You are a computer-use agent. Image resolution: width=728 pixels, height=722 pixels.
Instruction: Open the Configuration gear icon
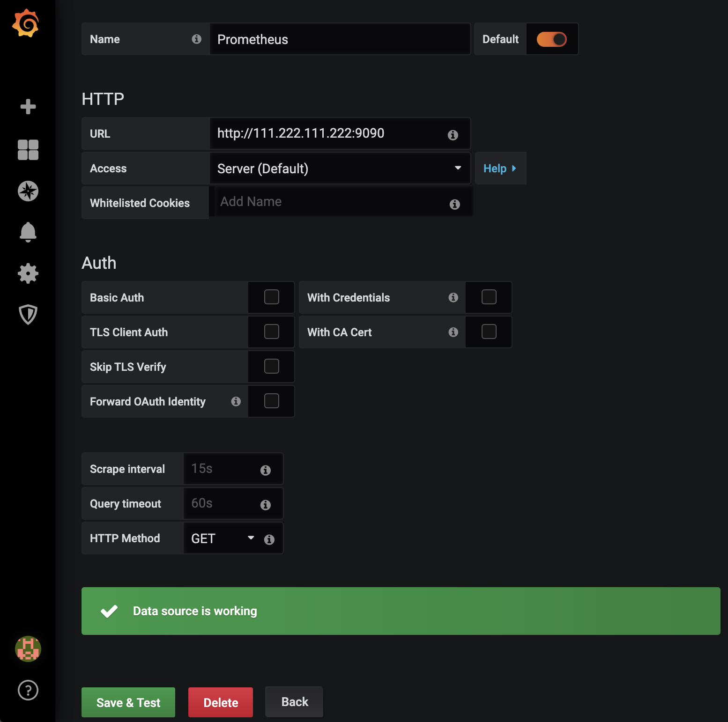[28, 273]
